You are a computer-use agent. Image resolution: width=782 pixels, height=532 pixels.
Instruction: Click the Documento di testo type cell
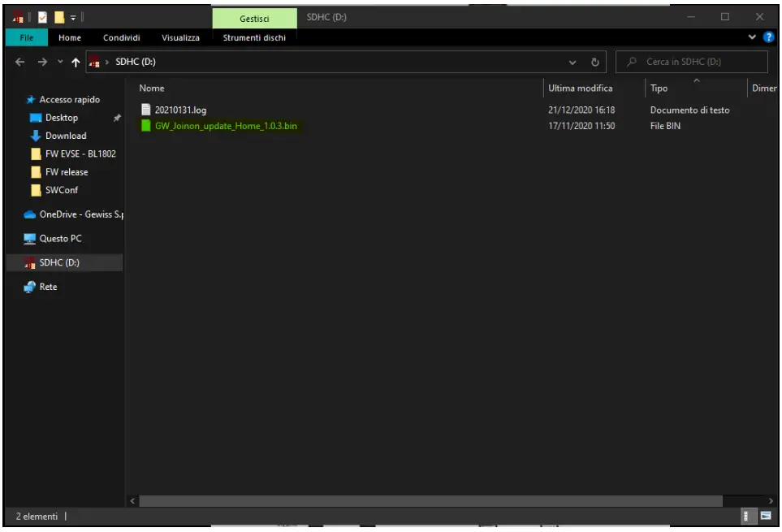pyautogui.click(x=689, y=110)
